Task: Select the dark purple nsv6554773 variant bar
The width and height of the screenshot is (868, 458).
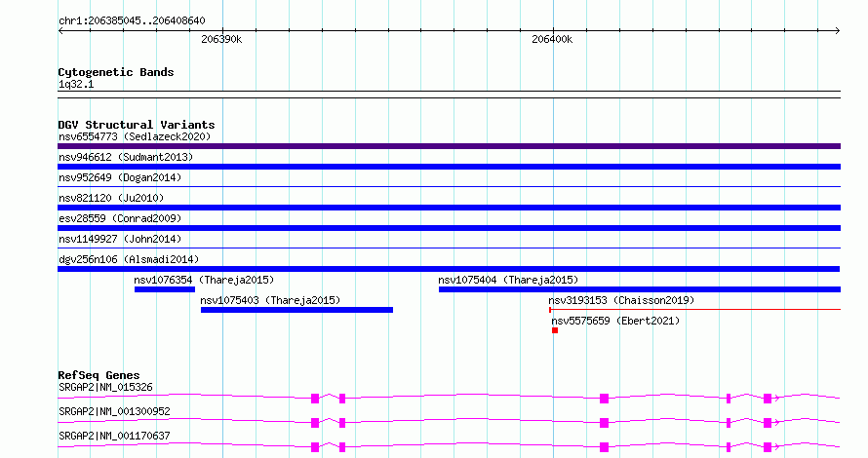Action: point(449,146)
